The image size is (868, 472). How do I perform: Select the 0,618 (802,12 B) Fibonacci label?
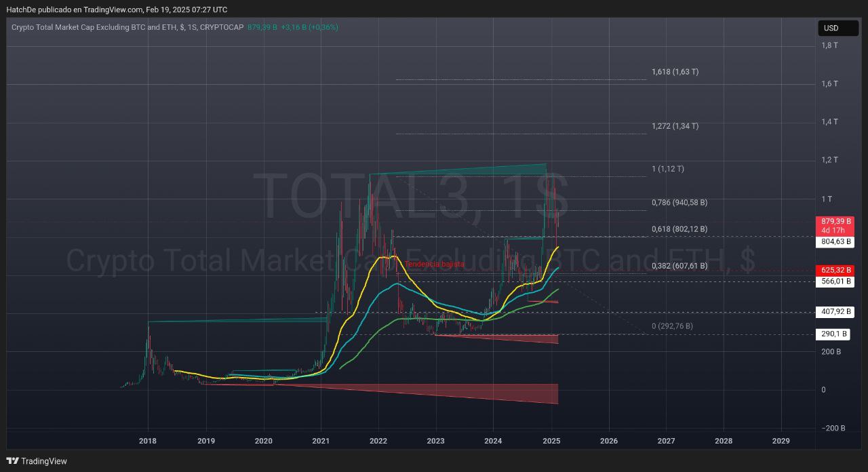click(x=679, y=229)
